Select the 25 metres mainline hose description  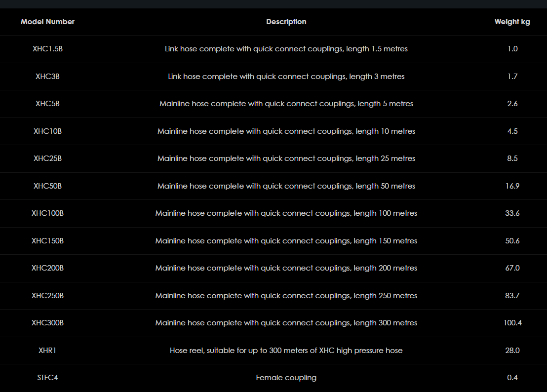[286, 158]
